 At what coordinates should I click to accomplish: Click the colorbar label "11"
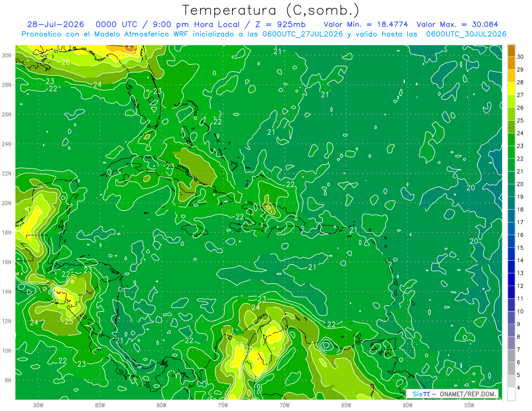521,298
